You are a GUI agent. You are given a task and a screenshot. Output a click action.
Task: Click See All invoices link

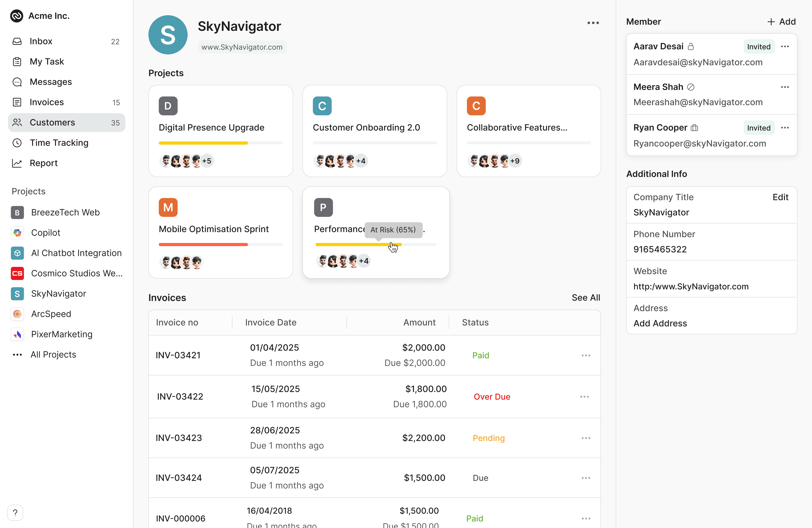pyautogui.click(x=586, y=298)
